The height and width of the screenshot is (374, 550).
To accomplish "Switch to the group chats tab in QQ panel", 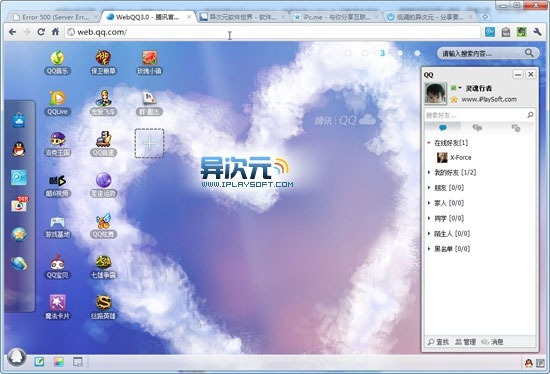I will 477,128.
